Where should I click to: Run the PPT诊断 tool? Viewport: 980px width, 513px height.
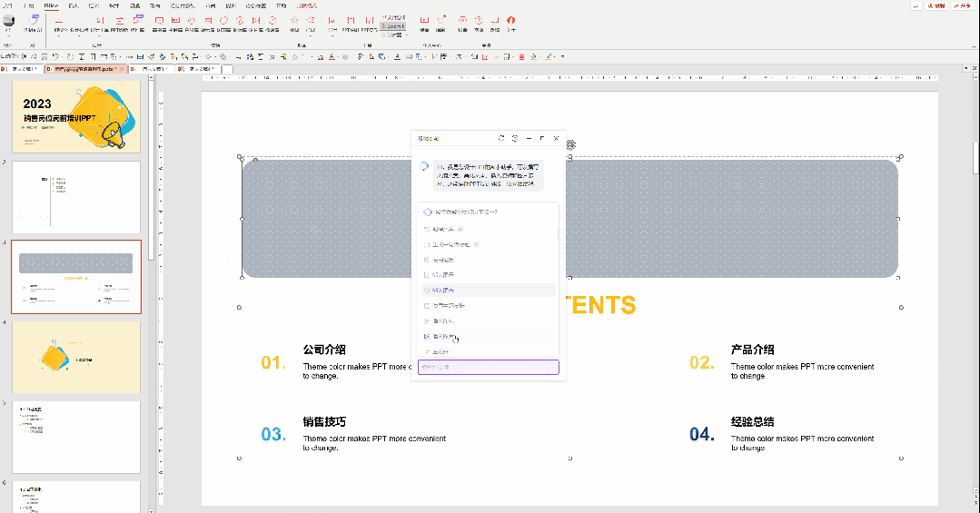tap(119, 24)
